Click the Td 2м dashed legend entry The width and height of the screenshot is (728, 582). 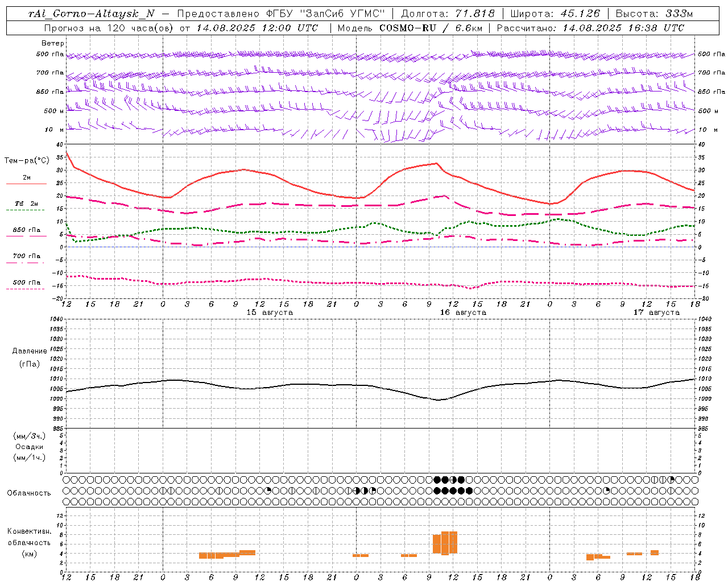26,206
